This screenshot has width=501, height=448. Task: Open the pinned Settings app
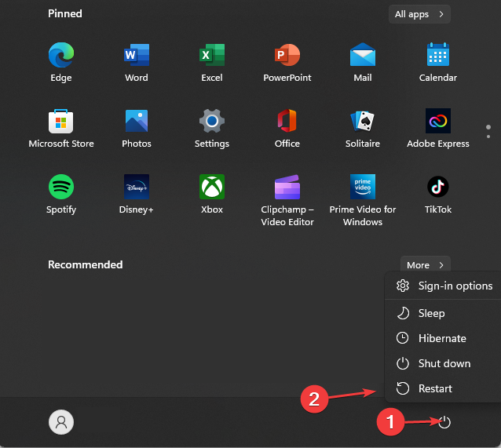click(x=212, y=129)
